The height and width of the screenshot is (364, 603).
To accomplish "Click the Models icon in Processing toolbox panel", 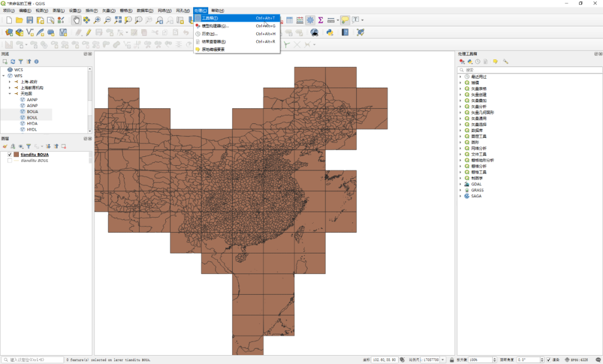I will coord(462,61).
